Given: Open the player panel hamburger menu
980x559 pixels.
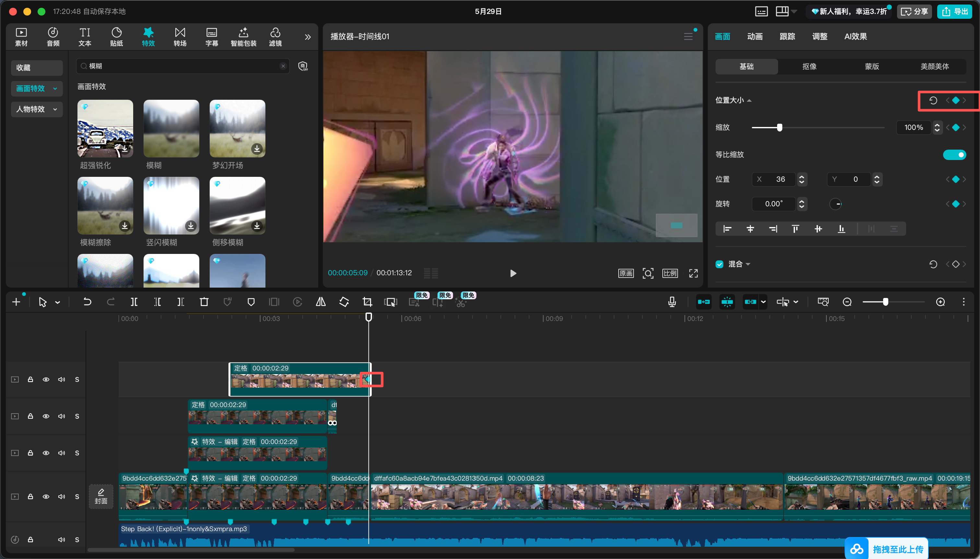Looking at the screenshot, I should click(x=688, y=37).
